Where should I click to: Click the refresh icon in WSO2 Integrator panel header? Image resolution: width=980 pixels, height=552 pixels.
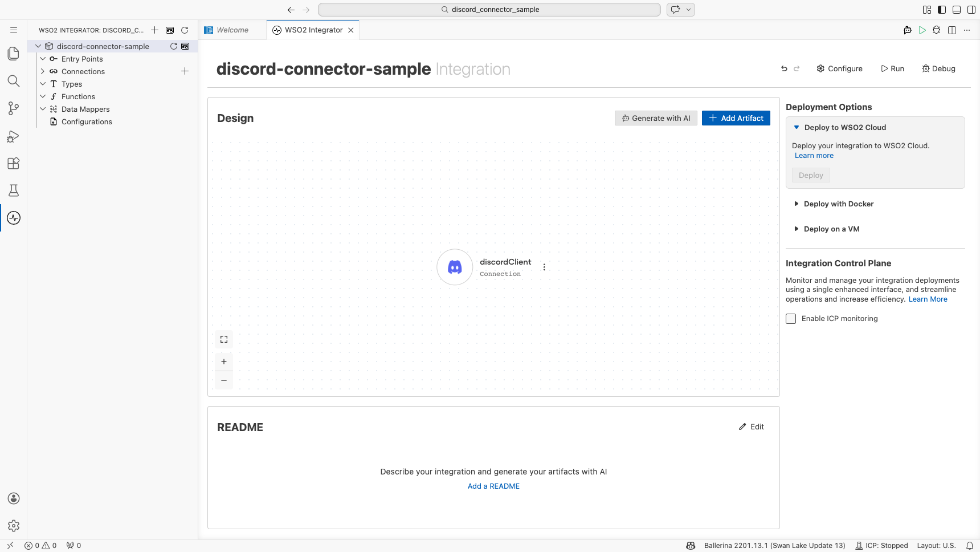coord(185,30)
